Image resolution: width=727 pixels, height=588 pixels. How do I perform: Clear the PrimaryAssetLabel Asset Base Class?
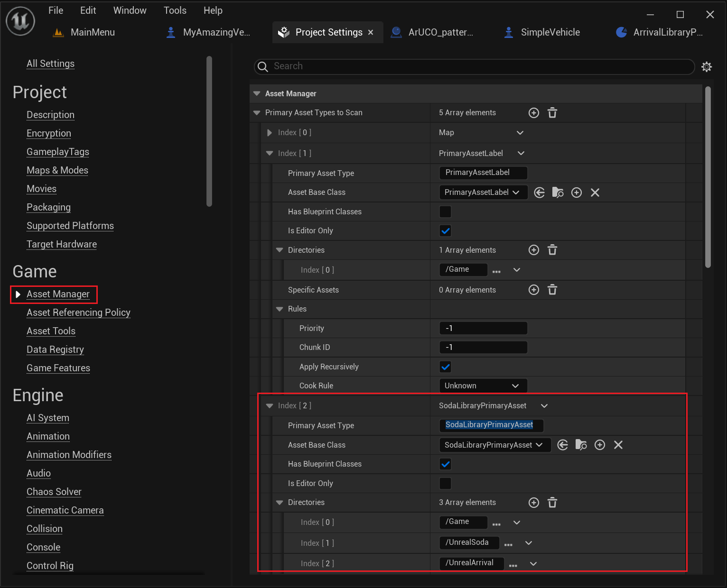point(595,193)
